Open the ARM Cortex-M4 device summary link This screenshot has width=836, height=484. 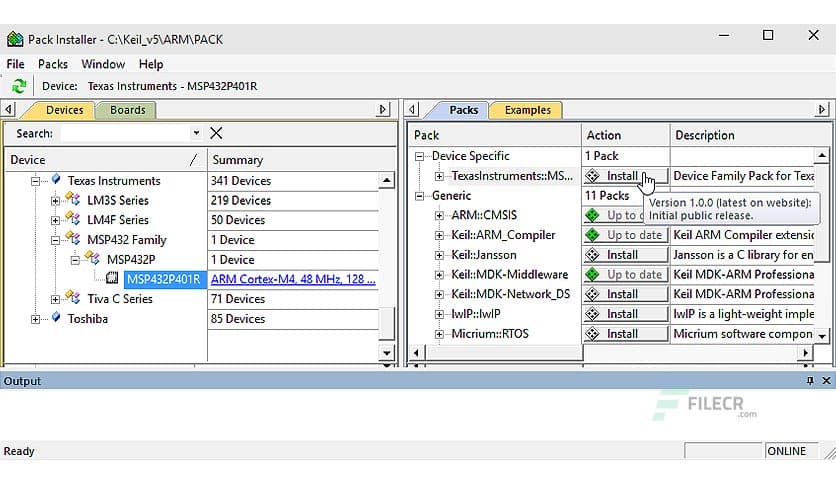292,279
